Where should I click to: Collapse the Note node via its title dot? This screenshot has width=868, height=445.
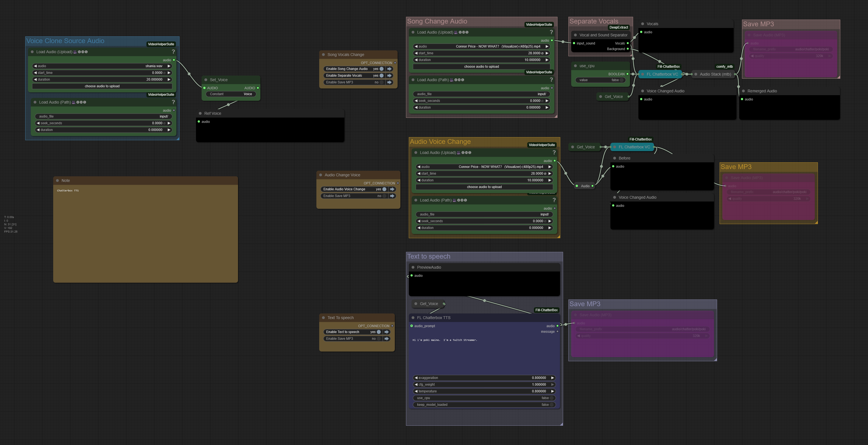point(57,181)
